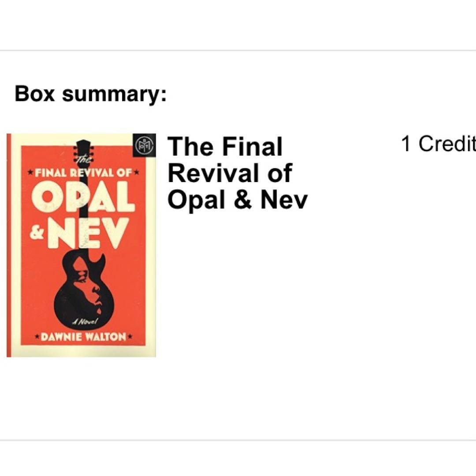Screen dimensions: 476x476
Task: Click the DAWNIE WALTON author name on cover
Action: pos(83,338)
